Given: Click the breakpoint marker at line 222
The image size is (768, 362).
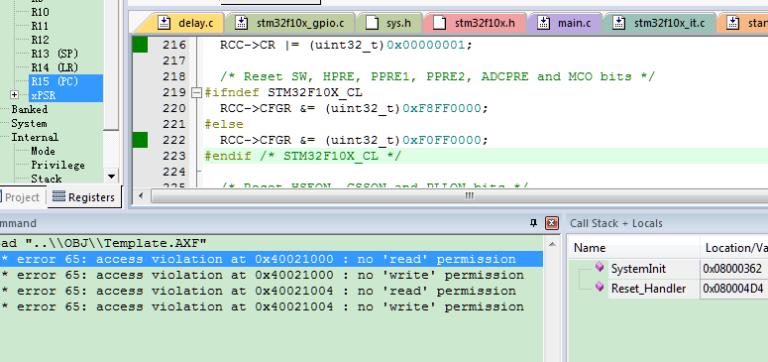Looking at the screenshot, I should [x=140, y=140].
